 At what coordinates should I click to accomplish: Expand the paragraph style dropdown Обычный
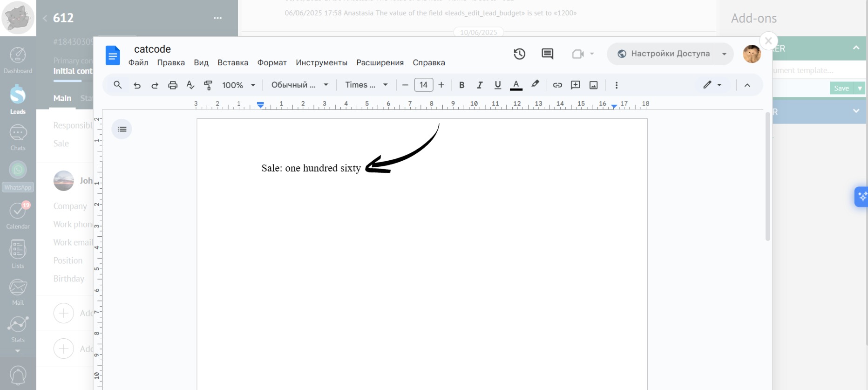[x=299, y=85]
